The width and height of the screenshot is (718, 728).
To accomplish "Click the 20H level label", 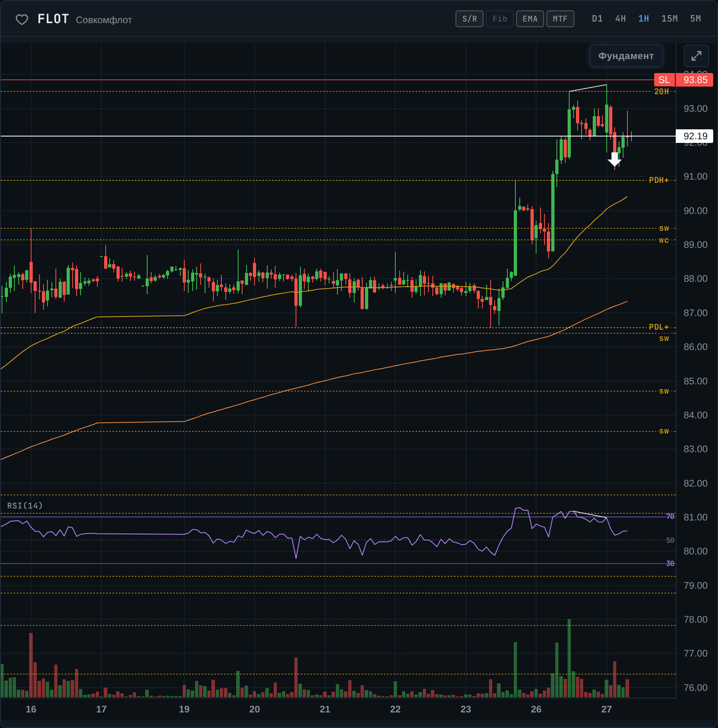I will point(661,91).
